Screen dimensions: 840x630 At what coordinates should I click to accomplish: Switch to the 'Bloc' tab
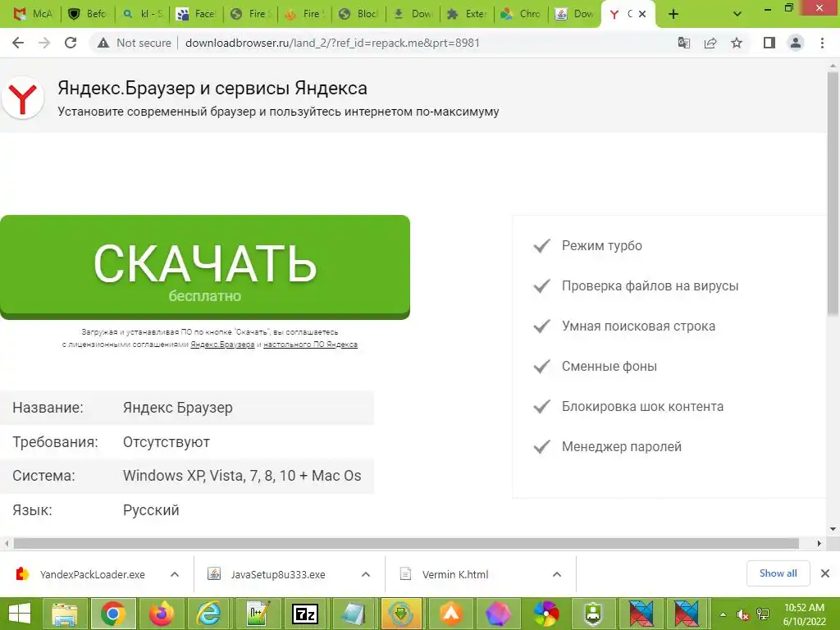click(x=358, y=14)
